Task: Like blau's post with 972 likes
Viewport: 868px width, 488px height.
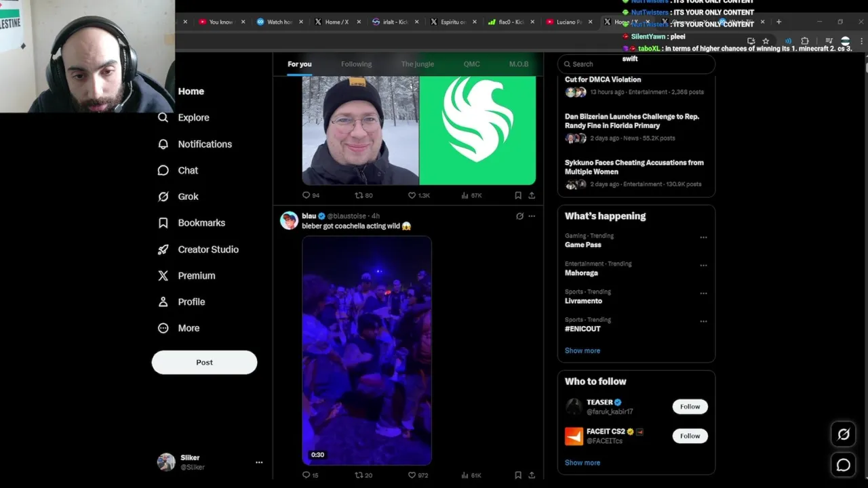Action: 418,475
